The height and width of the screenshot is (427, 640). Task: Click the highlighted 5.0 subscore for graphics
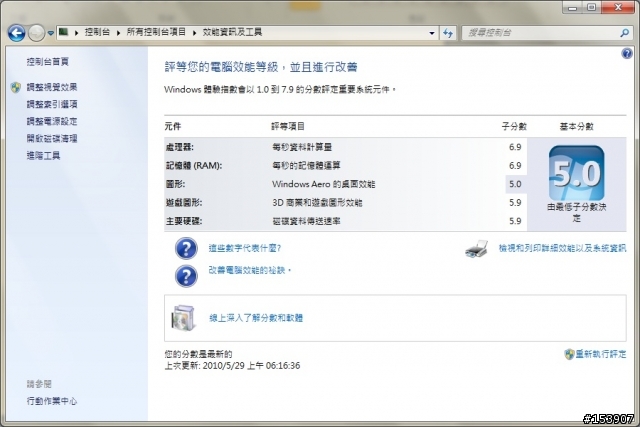point(515,184)
